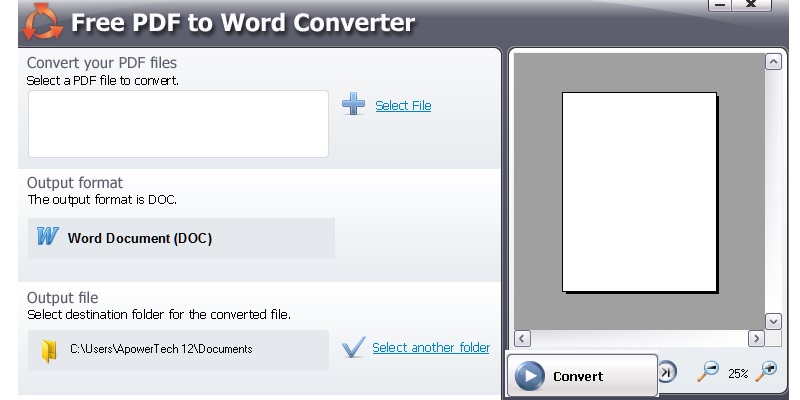Go to last page in the preview

(x=667, y=372)
